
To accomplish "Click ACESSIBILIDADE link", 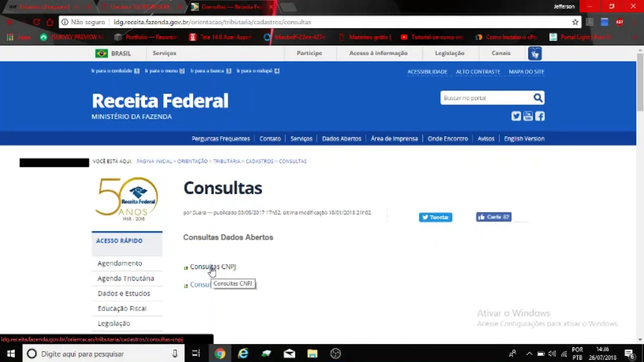I will pyautogui.click(x=427, y=72).
